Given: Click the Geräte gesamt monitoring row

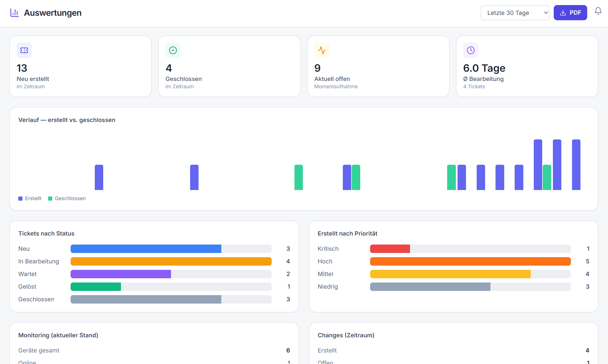Looking at the screenshot, I should click(154, 351).
